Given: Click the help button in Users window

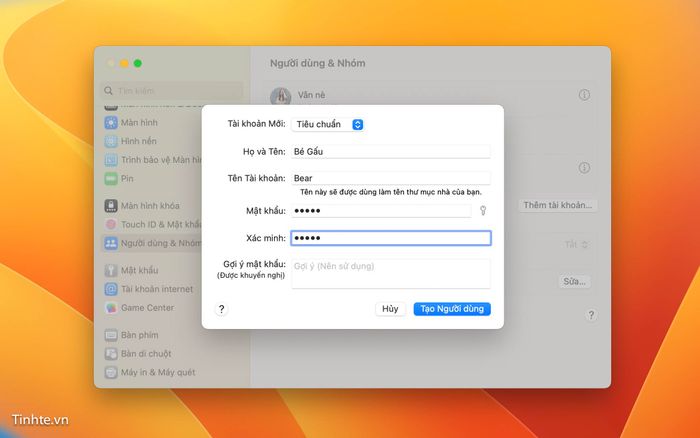Looking at the screenshot, I should pos(591,315).
